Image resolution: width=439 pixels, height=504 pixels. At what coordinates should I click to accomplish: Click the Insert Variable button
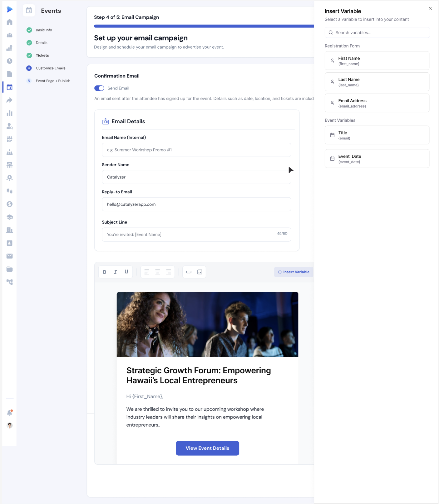tap(294, 272)
